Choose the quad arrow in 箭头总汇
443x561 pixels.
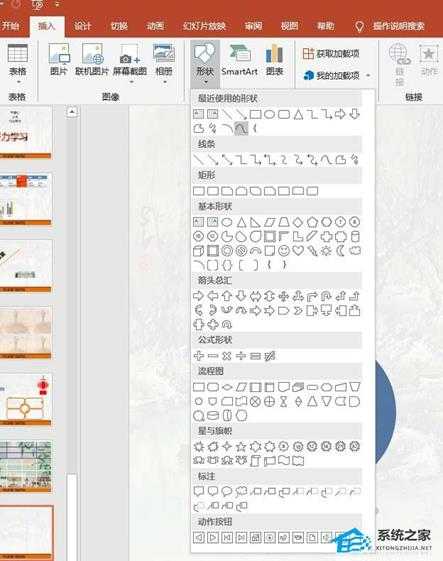283,296
